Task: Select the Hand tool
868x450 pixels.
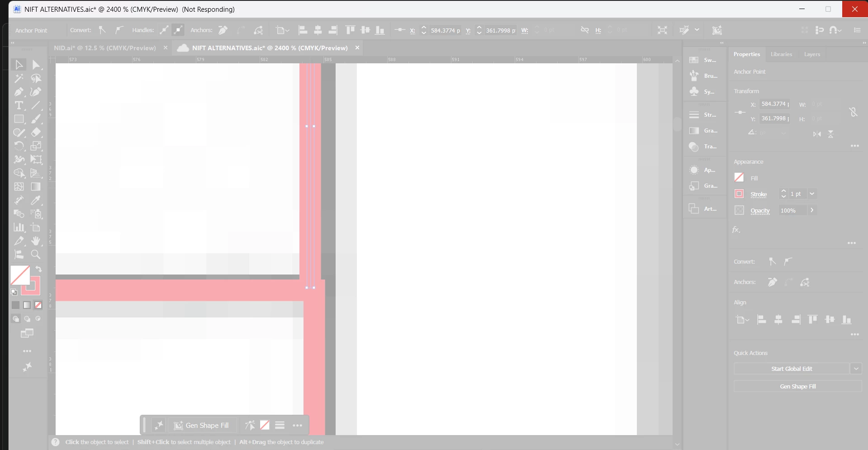Action: [36, 241]
